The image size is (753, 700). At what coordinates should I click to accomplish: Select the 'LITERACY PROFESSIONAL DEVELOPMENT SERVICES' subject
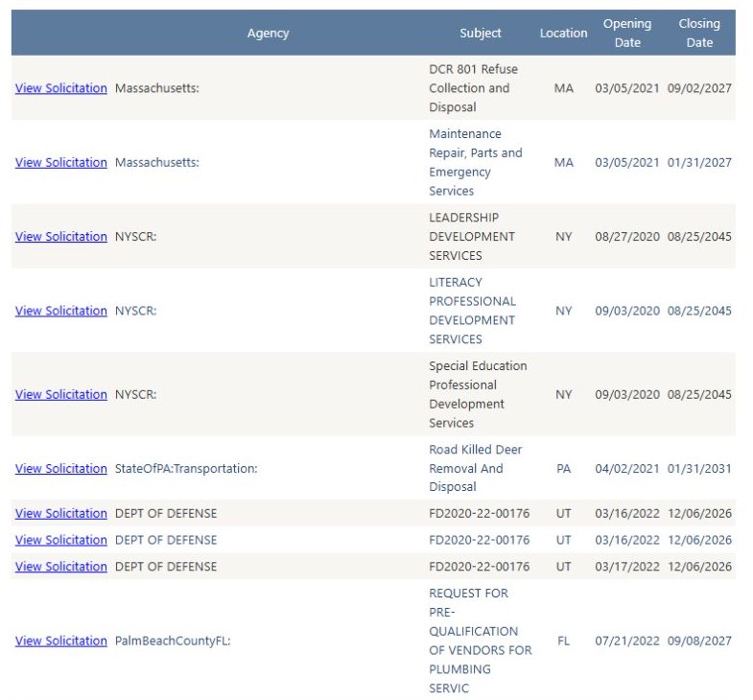pos(473,311)
